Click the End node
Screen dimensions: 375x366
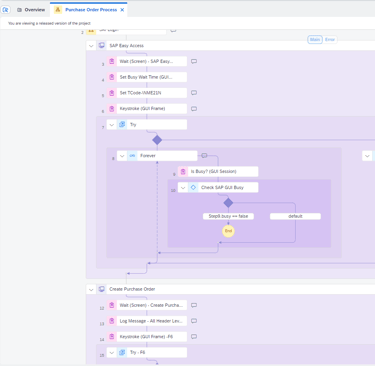(228, 231)
